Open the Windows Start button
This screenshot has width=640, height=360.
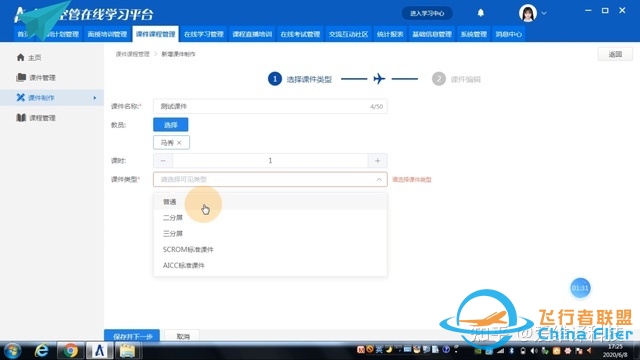coord(13,351)
